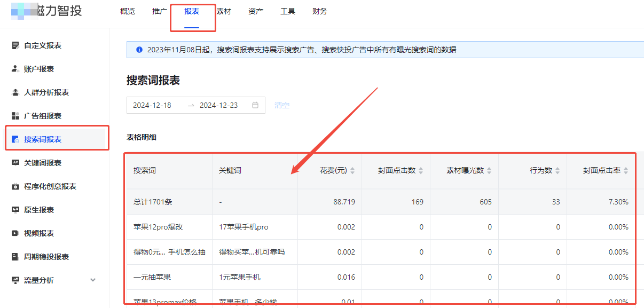Open the 财务 menu item

point(319,11)
